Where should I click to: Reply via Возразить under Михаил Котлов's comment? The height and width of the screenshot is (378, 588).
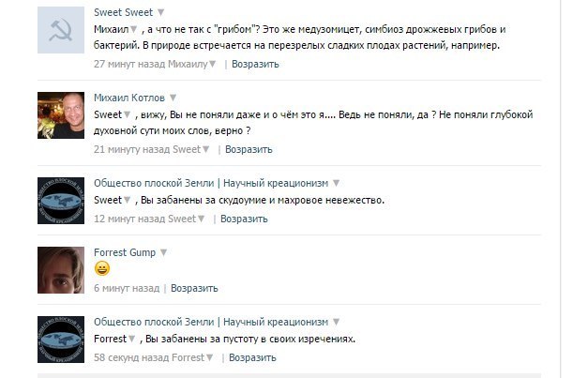[x=249, y=149]
